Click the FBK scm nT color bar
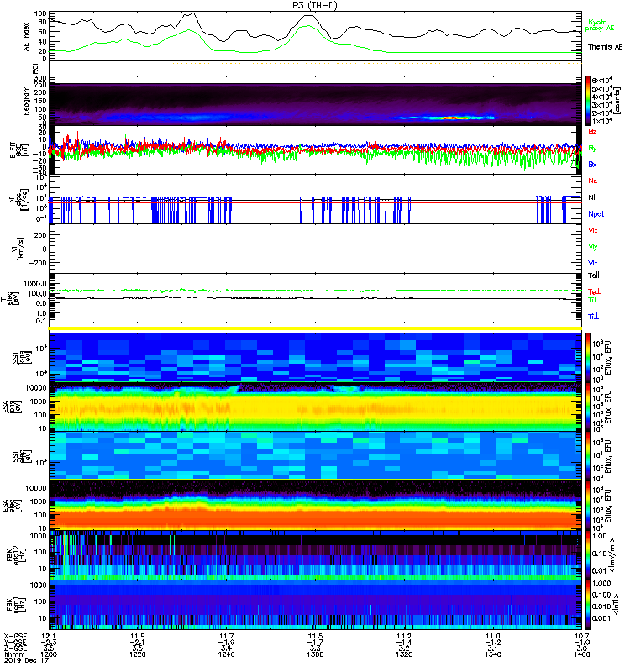Screen dimensions: 630x672 (588, 604)
